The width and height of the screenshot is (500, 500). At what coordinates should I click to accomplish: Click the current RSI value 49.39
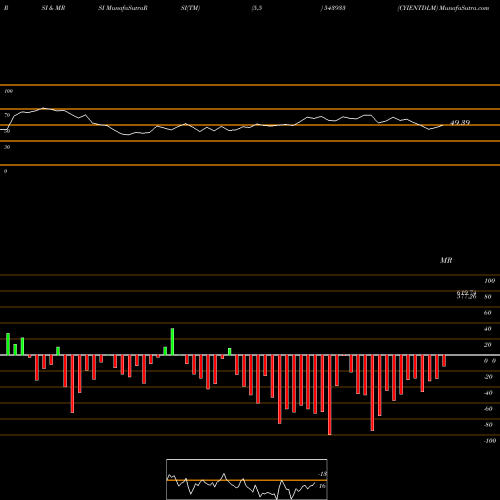(460, 123)
